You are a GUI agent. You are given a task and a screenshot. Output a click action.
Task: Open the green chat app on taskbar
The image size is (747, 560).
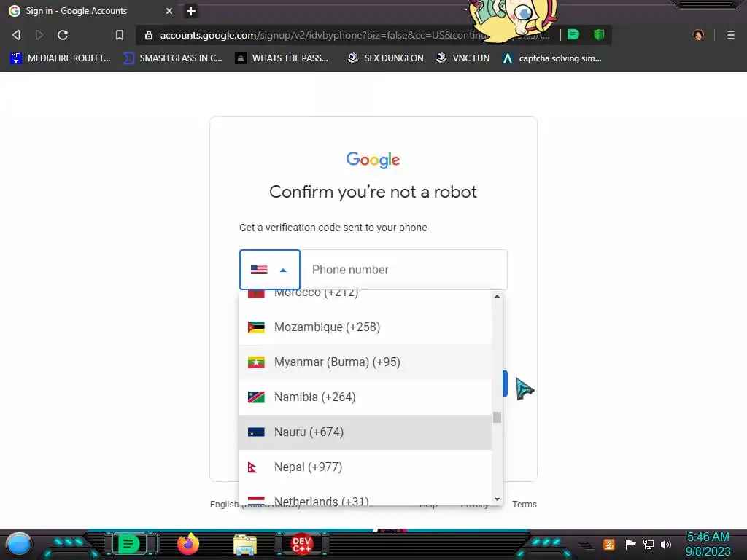pos(128,544)
